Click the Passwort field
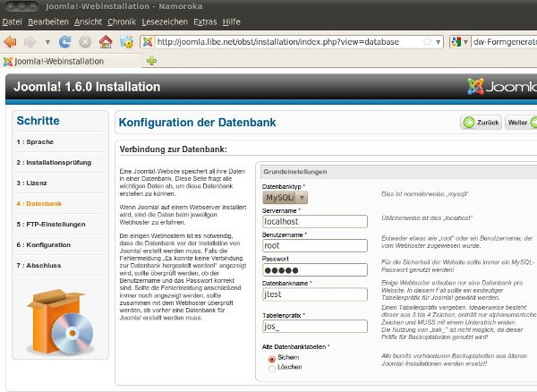Image resolution: width=537 pixels, height=392 pixels. click(x=315, y=270)
